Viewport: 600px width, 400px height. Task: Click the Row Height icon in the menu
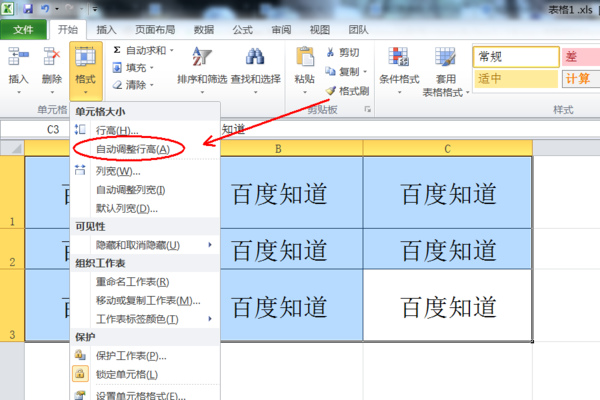tap(80, 129)
